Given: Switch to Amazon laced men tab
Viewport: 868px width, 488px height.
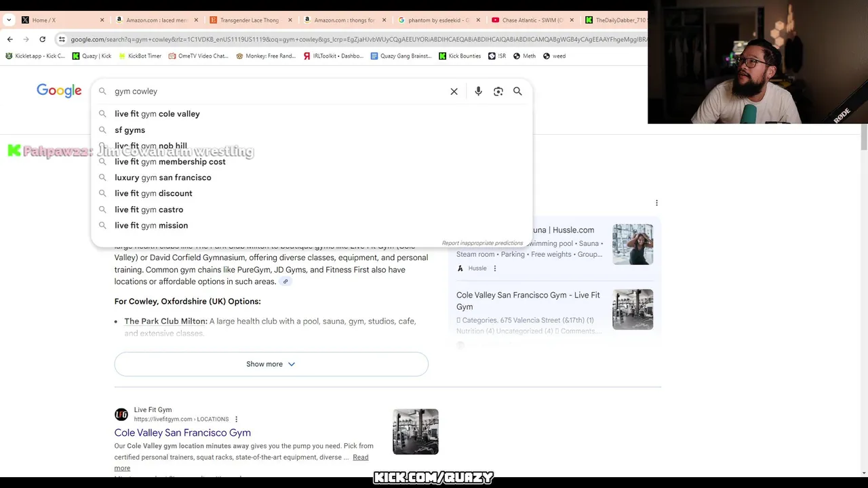Looking at the screenshot, I should click(156, 20).
